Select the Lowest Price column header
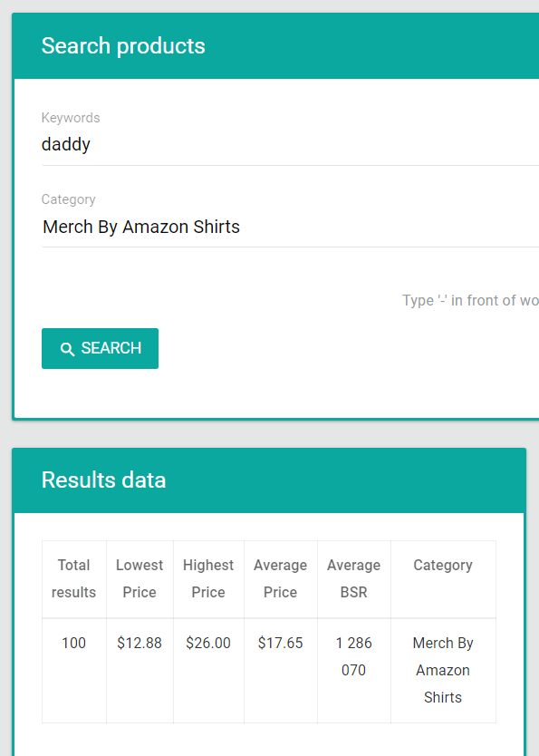539x756 pixels. [140, 578]
